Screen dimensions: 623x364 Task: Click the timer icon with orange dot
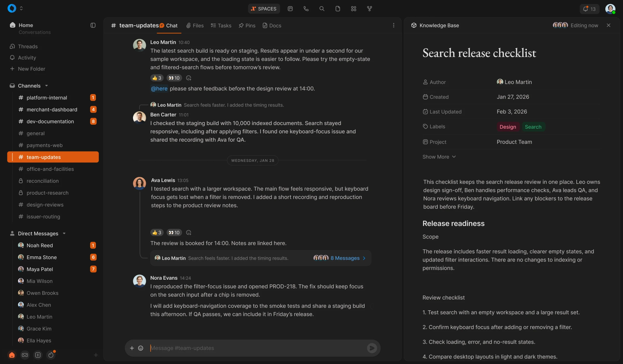51,355
